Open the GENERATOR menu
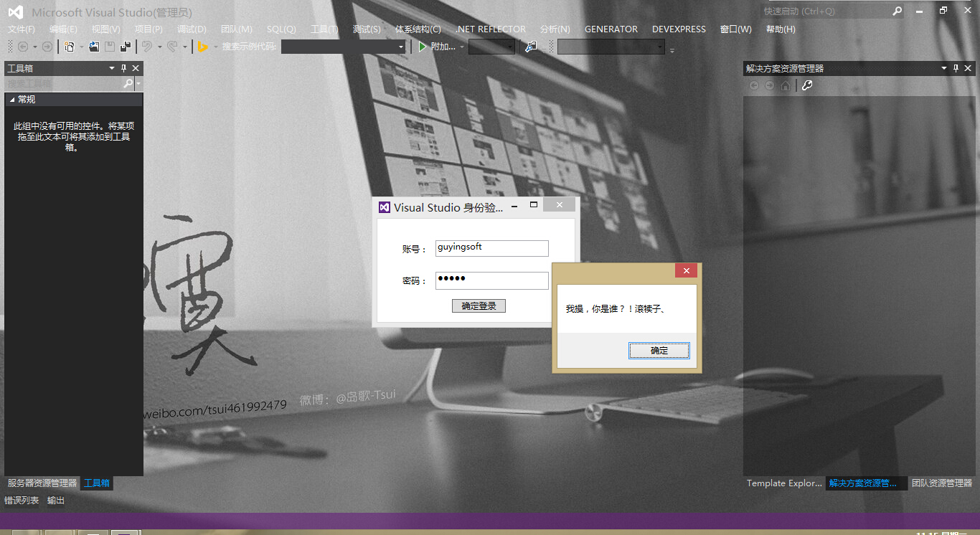The width and height of the screenshot is (980, 535). tap(611, 29)
